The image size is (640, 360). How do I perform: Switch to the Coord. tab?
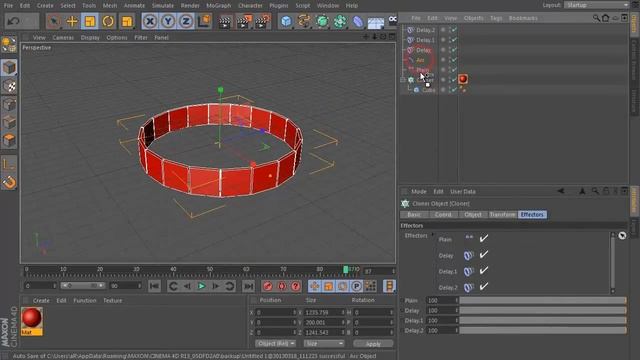[443, 215]
